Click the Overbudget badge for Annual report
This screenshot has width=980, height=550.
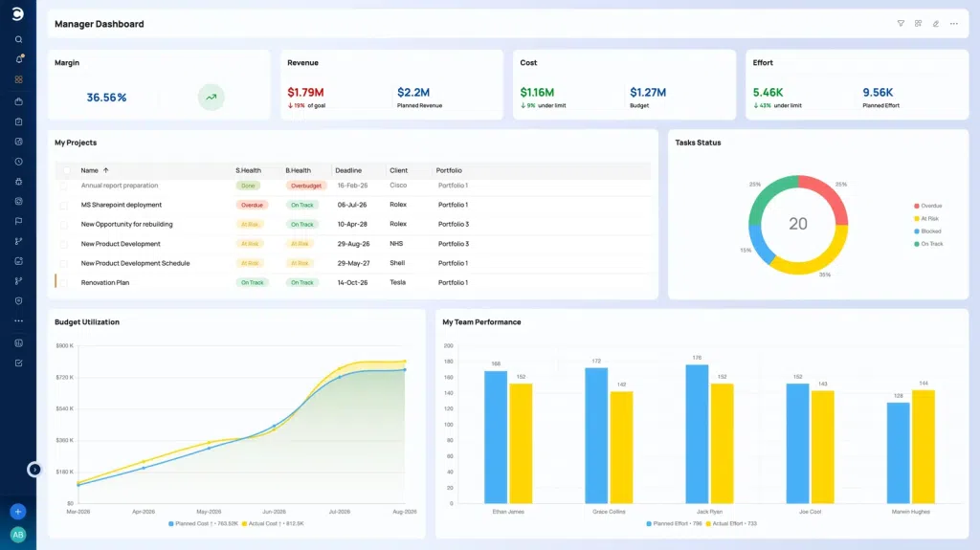point(306,186)
